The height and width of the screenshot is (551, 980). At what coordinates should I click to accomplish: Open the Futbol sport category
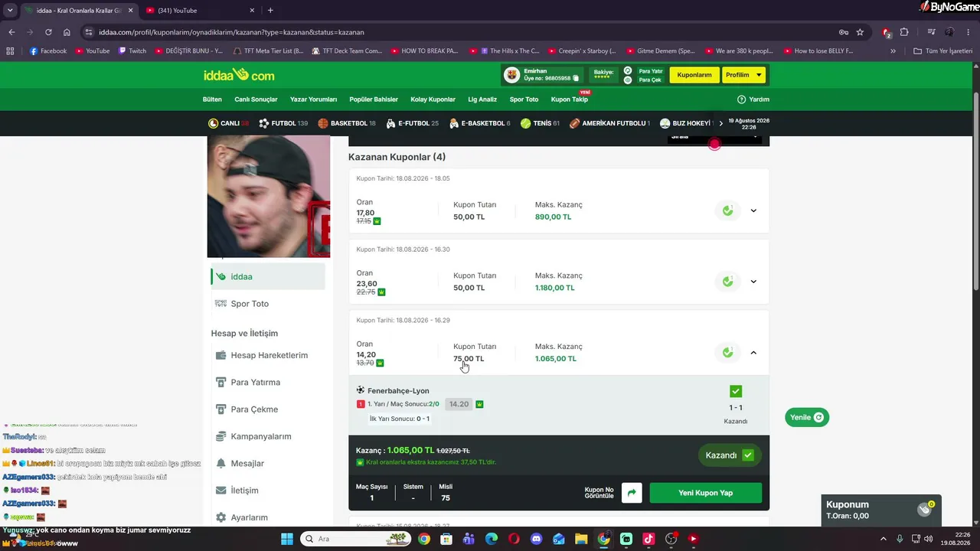pos(283,123)
